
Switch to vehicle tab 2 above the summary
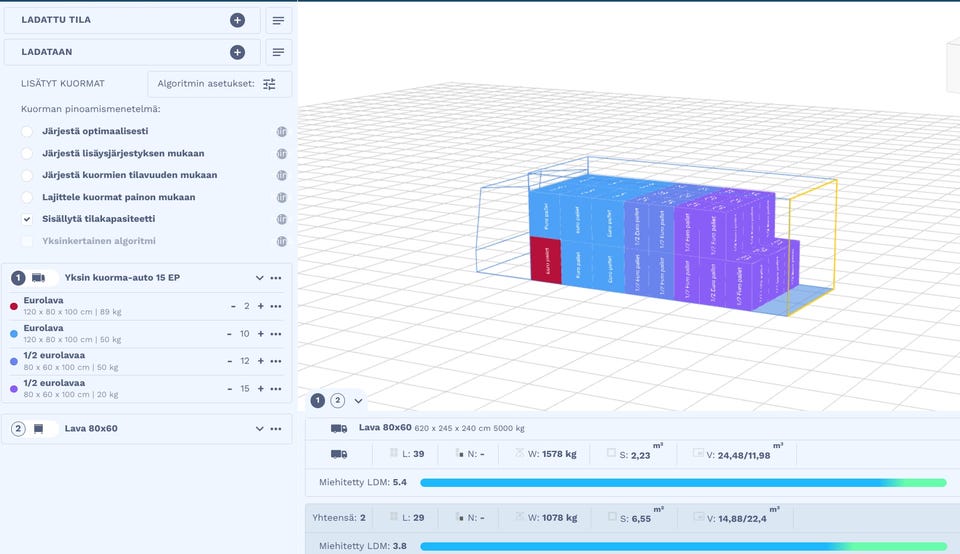pyautogui.click(x=338, y=401)
